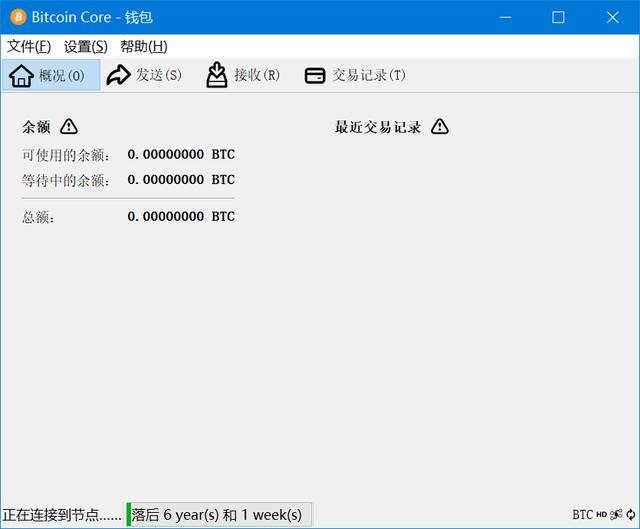Click the 正在连接到节点 status text
This screenshot has width=640, height=529.
[62, 515]
